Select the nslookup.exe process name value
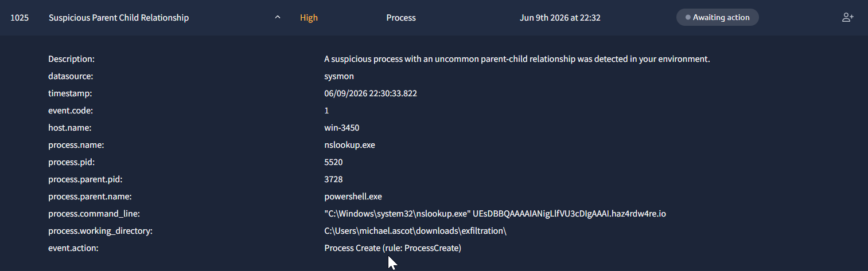Image resolution: width=868 pixels, height=271 pixels. (x=349, y=145)
